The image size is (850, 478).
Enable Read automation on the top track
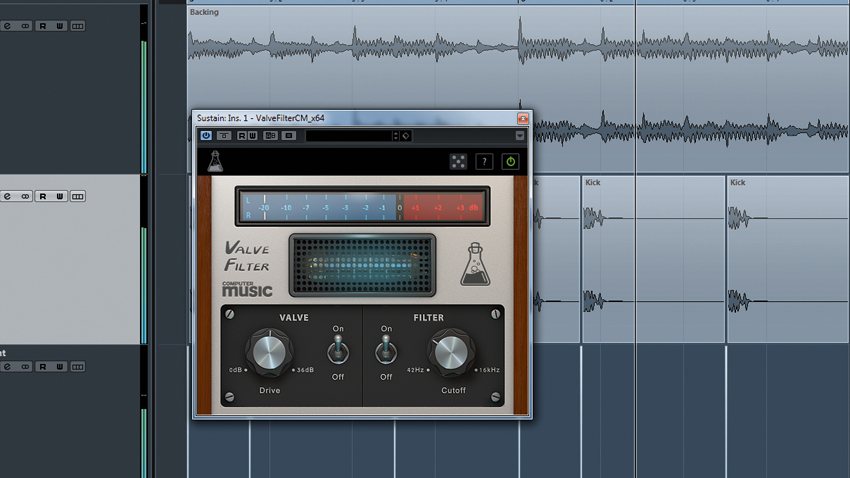click(x=43, y=26)
